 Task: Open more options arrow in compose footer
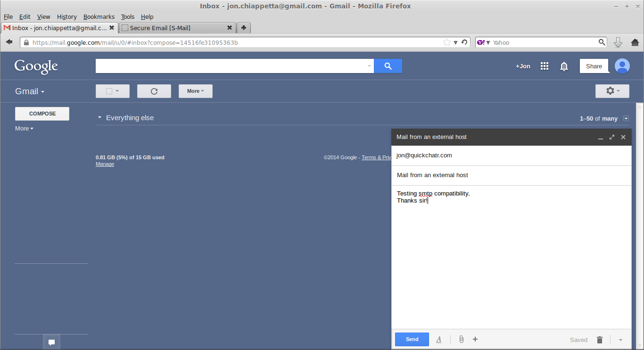tap(620, 340)
